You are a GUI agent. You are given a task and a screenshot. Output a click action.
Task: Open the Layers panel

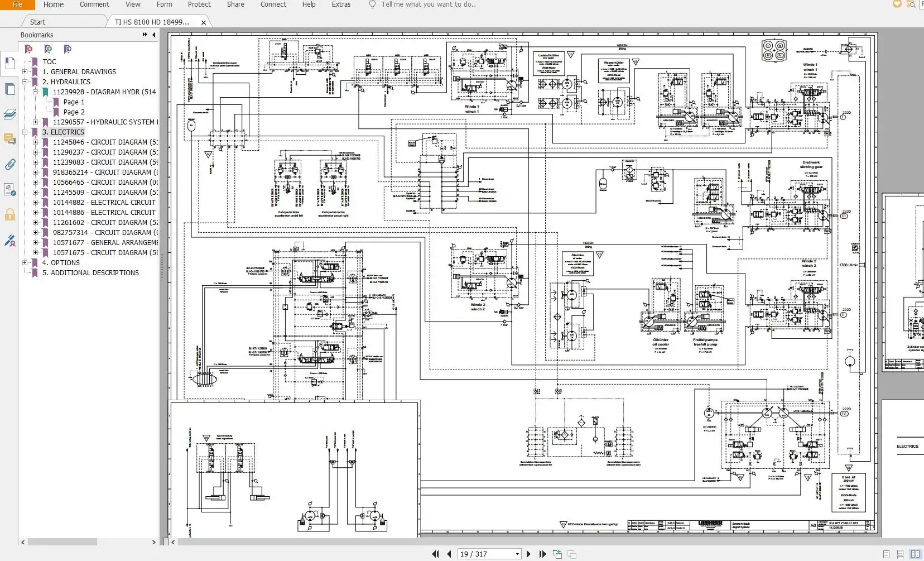[10, 114]
